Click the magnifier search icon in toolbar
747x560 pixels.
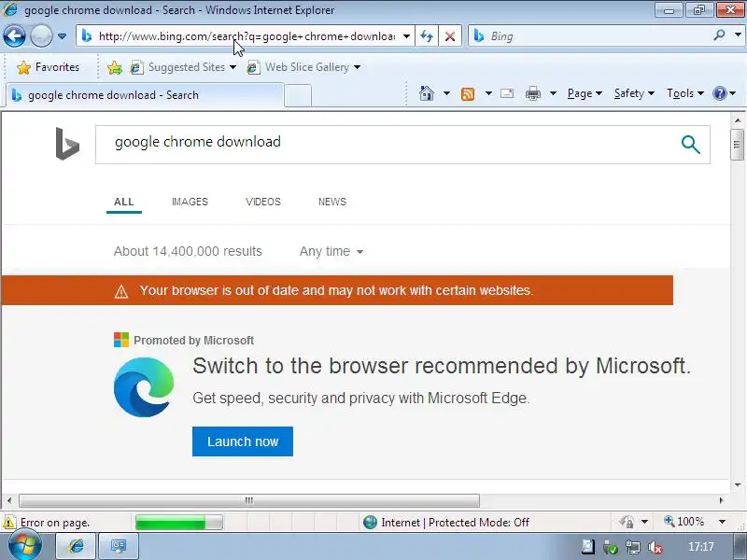point(720,35)
